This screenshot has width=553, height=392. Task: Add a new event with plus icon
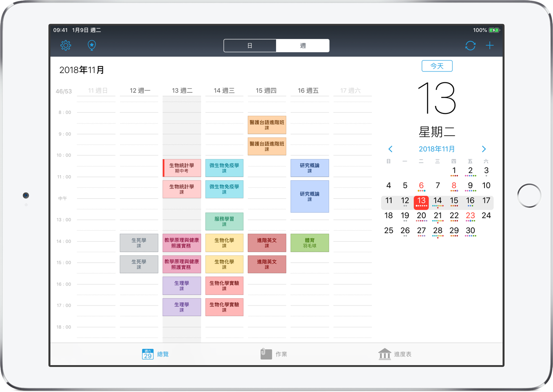[x=490, y=45]
